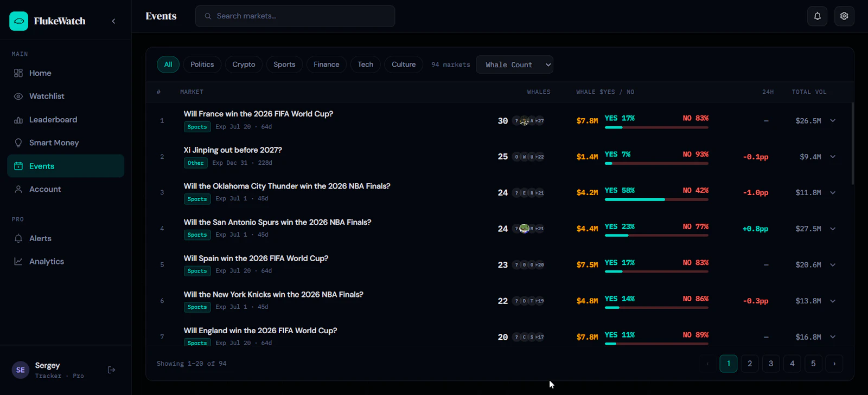Open settings gear in the top bar
868x395 pixels.
(844, 16)
